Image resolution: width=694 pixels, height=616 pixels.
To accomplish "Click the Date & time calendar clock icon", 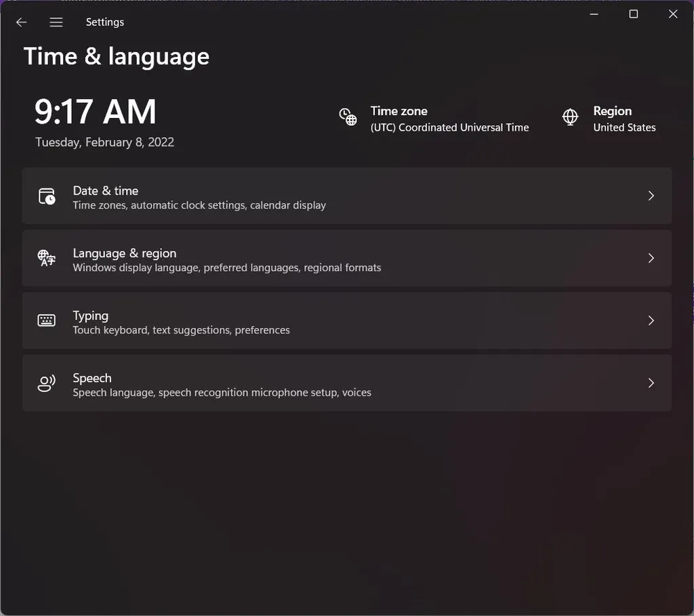I will (47, 196).
